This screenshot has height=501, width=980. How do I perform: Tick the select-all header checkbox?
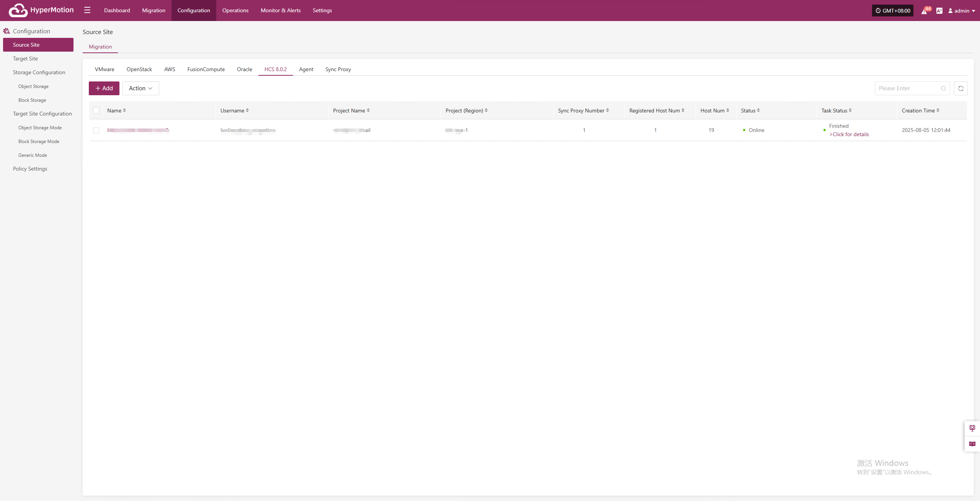pyautogui.click(x=96, y=111)
